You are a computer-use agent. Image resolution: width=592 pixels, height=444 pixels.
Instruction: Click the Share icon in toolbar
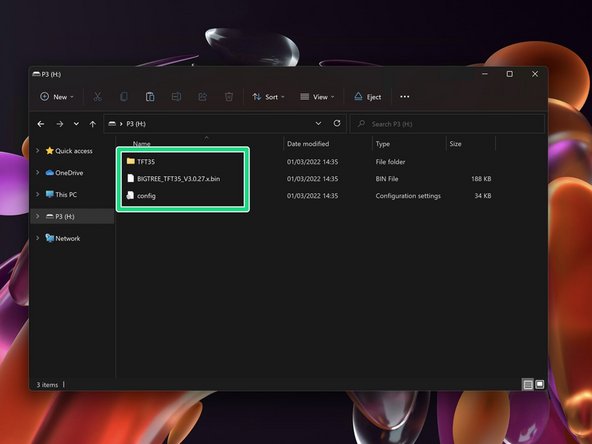coord(203,97)
